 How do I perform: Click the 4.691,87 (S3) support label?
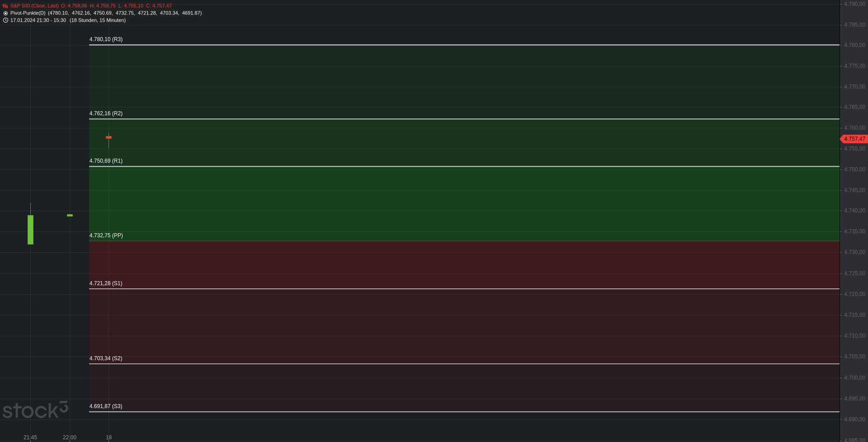(106, 406)
